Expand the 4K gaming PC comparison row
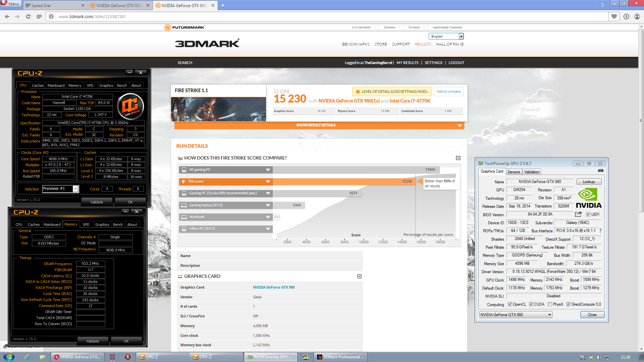The width and height of the screenshot is (644, 362). click(268, 170)
